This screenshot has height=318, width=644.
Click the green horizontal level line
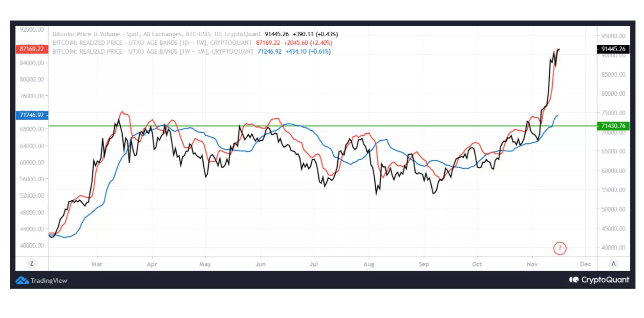click(x=322, y=126)
